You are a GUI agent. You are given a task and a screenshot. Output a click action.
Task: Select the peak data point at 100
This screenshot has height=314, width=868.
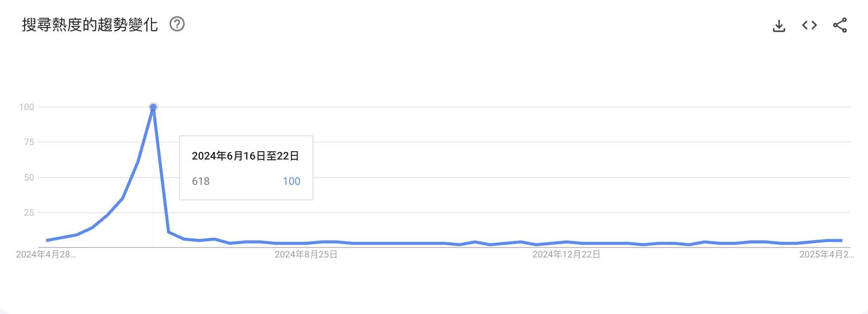point(153,107)
